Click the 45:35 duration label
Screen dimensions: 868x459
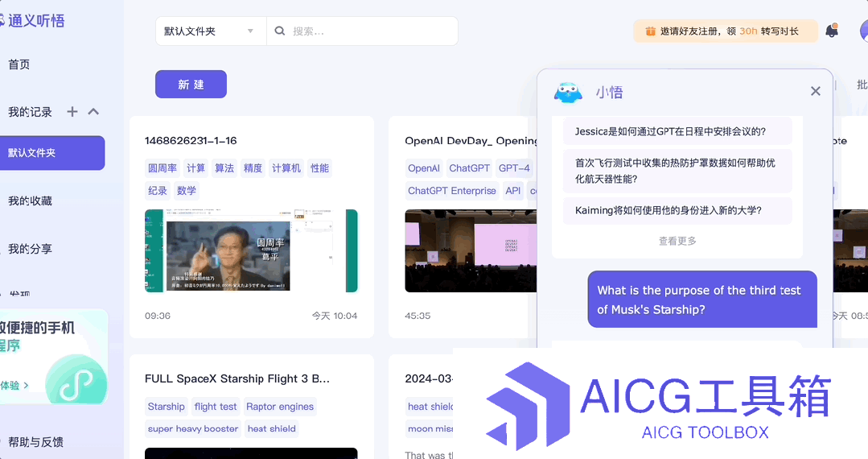click(x=418, y=316)
